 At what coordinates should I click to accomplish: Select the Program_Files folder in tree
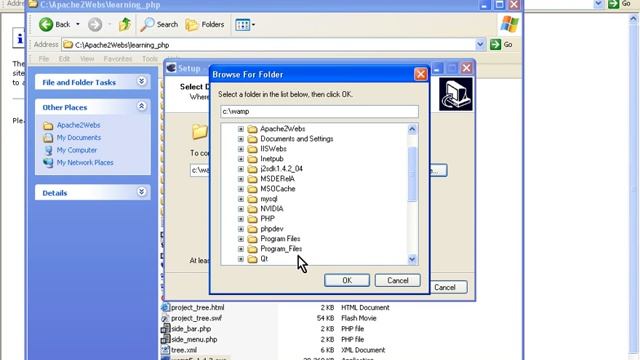(x=281, y=249)
